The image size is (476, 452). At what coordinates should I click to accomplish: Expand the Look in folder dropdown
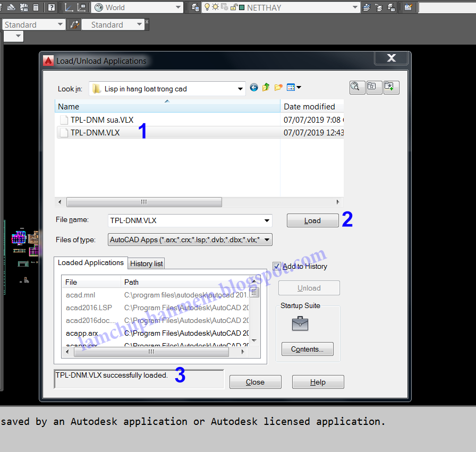coord(240,89)
